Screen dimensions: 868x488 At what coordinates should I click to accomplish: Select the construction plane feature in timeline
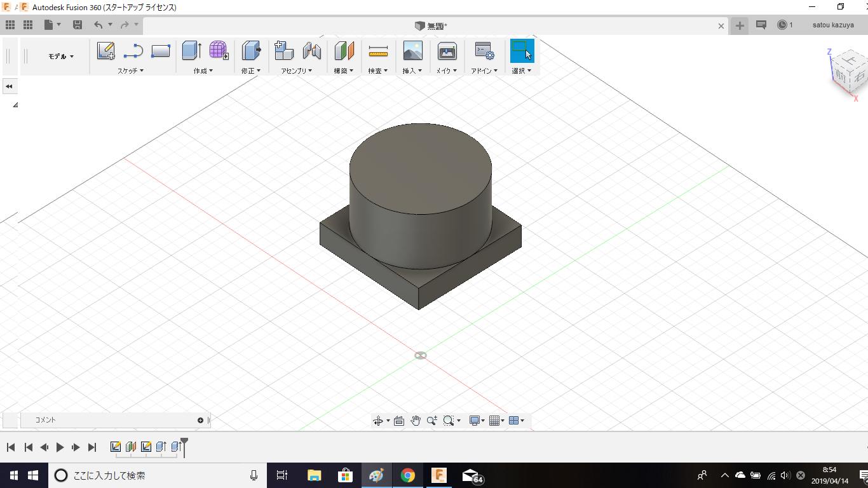[131, 447]
